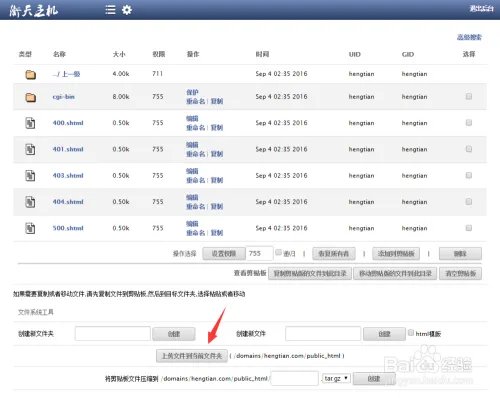Click the view clipboard link
This screenshot has height=398, width=500.
[x=250, y=273]
